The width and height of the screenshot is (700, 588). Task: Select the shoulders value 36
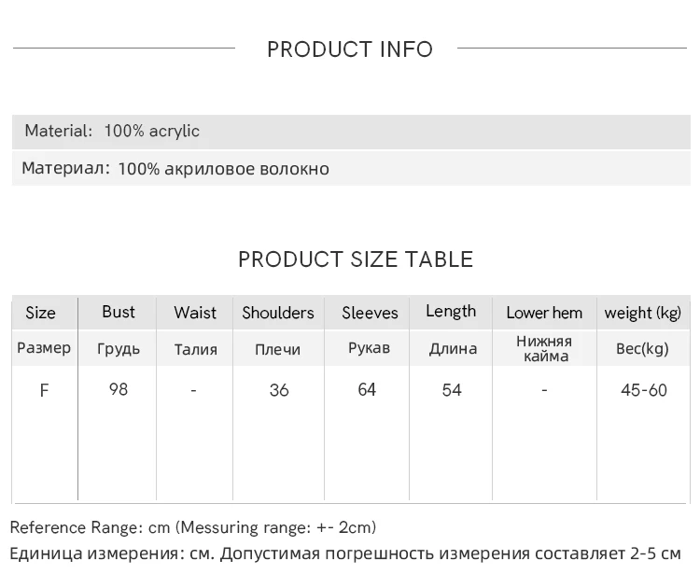[x=279, y=391]
